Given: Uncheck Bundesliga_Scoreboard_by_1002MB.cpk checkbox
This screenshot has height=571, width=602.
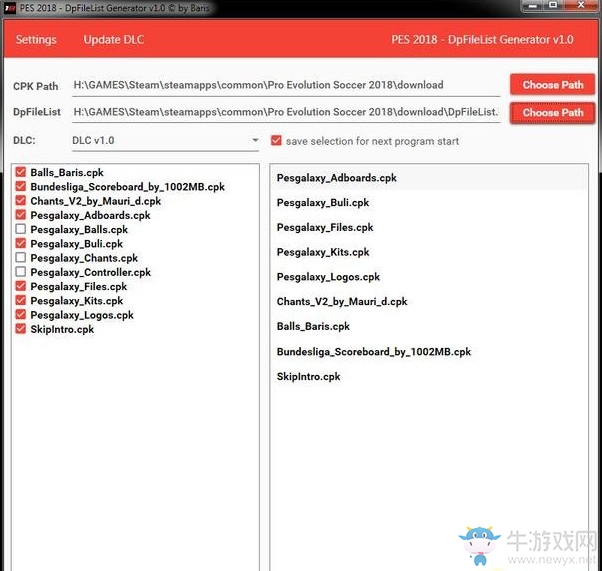Looking at the screenshot, I should click(x=21, y=186).
